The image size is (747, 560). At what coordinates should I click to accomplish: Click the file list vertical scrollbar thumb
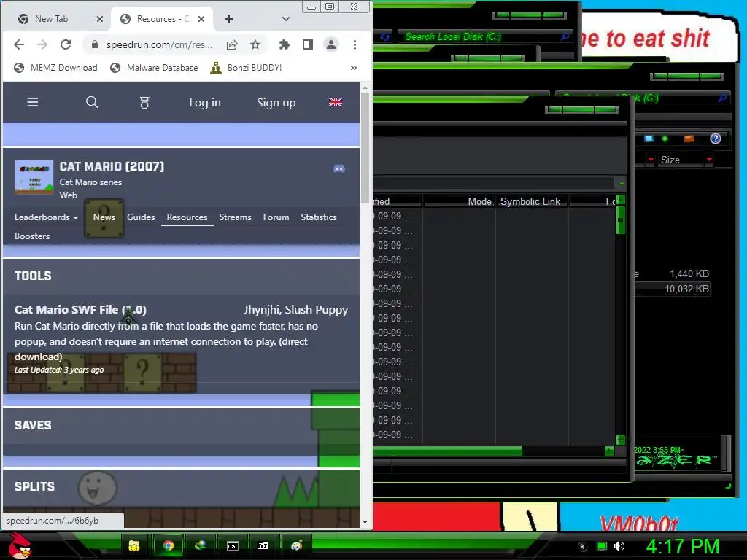(x=620, y=220)
